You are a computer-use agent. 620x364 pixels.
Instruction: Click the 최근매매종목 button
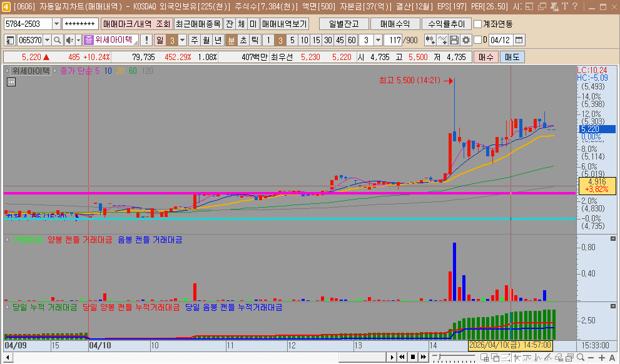pyautogui.click(x=198, y=24)
